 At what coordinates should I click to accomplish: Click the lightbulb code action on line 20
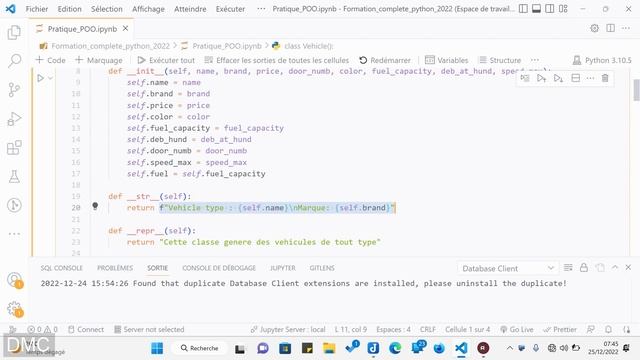tap(95, 207)
